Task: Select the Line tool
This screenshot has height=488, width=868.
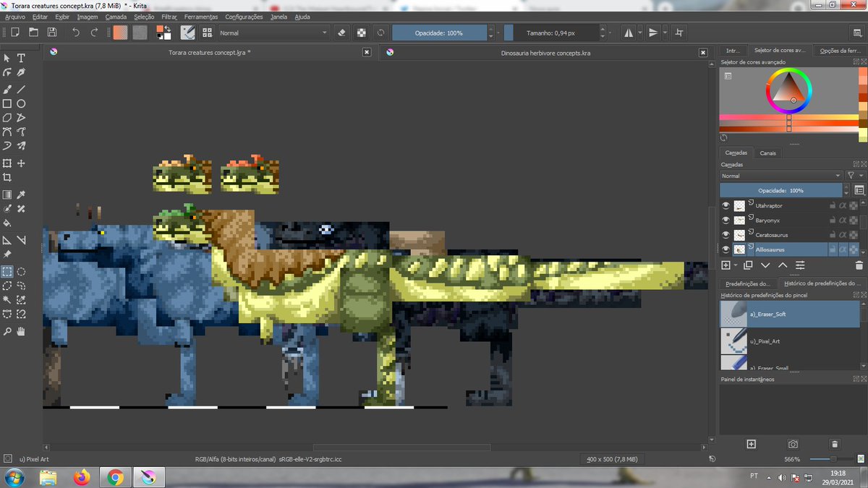Action: 22,89
